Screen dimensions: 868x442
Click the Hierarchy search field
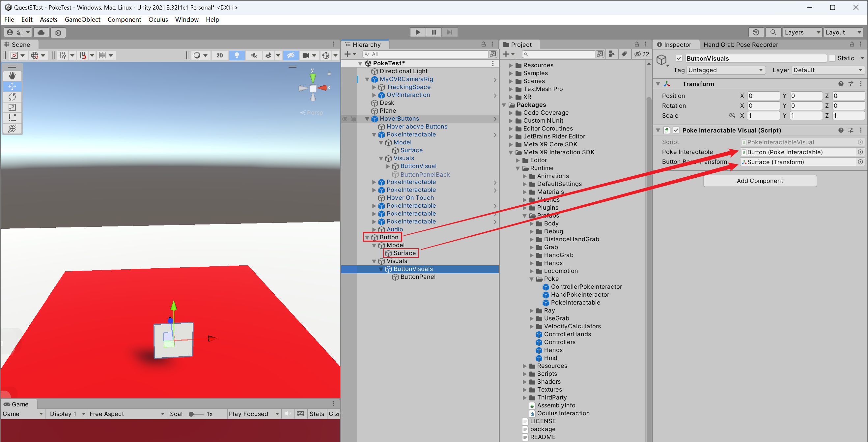425,54
